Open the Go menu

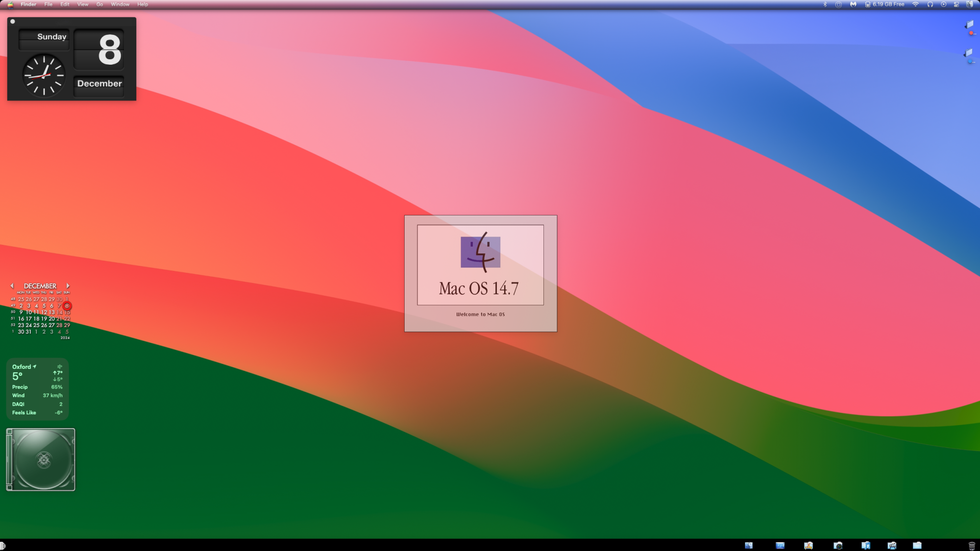[99, 4]
